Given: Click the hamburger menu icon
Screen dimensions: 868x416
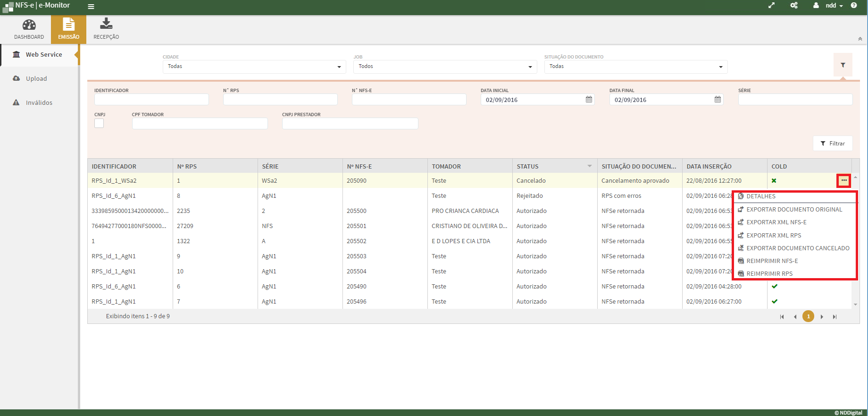Looking at the screenshot, I should pos(91,7).
